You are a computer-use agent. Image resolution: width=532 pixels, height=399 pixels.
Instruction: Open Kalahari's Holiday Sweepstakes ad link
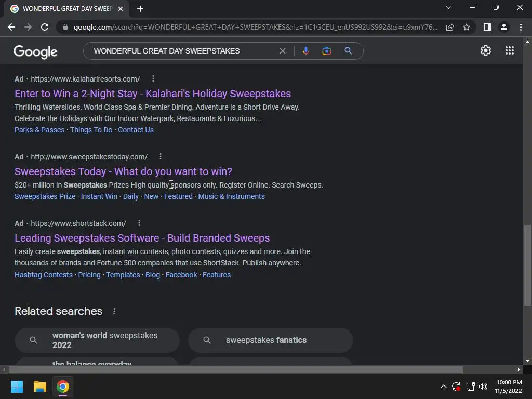pyautogui.click(x=153, y=94)
